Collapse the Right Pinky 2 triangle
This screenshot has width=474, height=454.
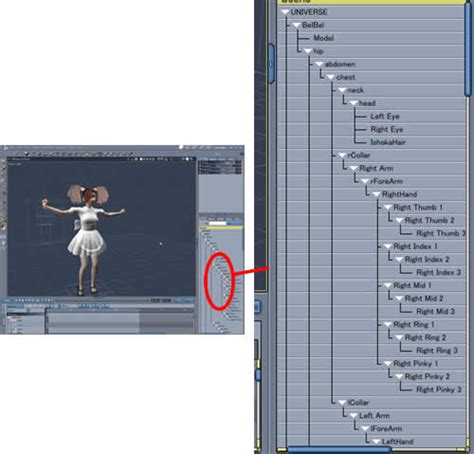[399, 376]
